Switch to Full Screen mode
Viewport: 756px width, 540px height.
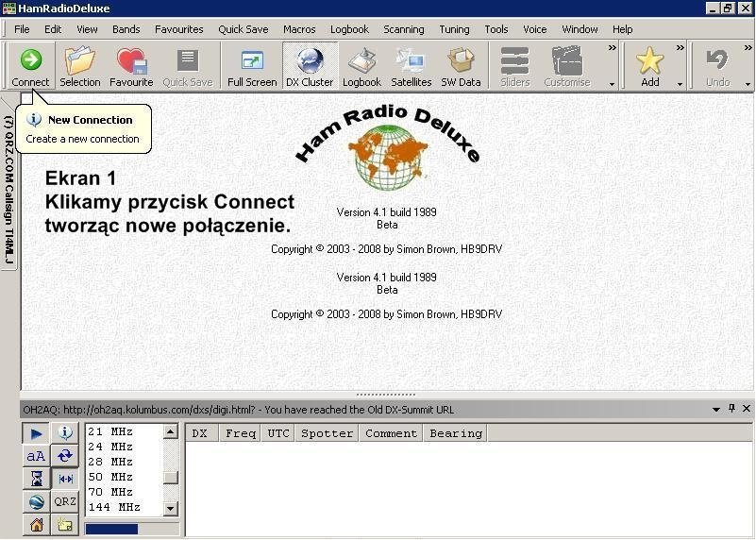coord(252,66)
